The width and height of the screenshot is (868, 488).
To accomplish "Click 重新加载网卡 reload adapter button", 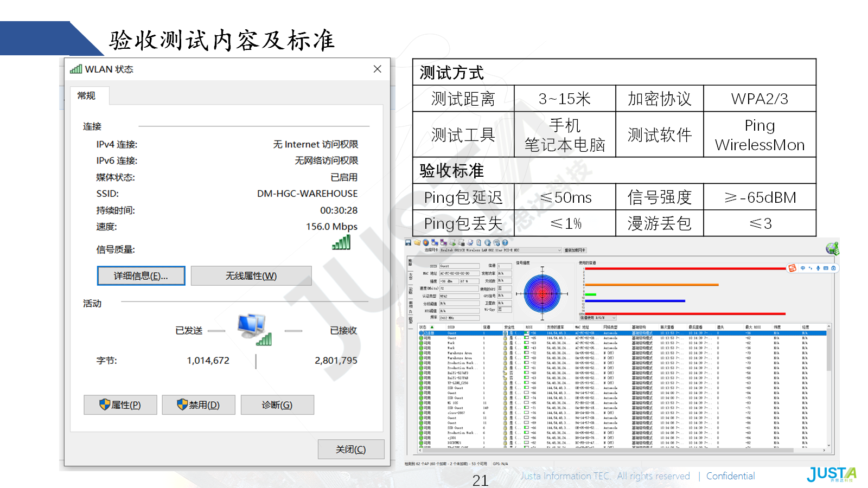I will [575, 251].
